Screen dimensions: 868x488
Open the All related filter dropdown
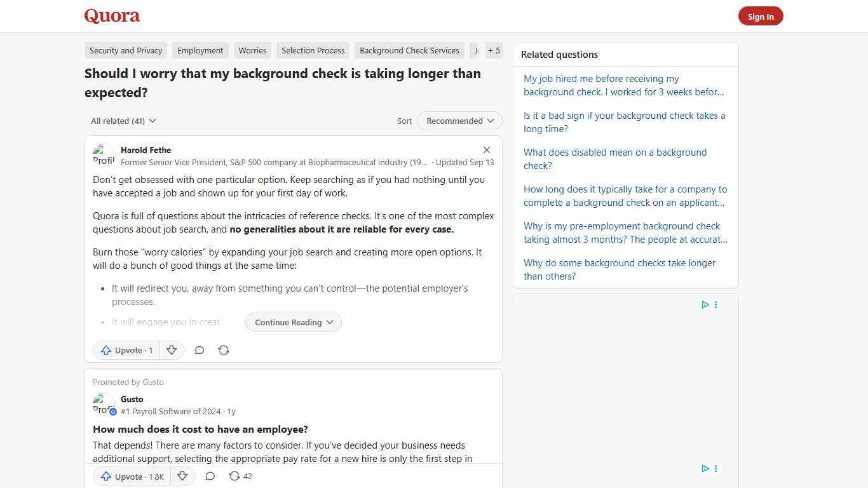tap(123, 121)
